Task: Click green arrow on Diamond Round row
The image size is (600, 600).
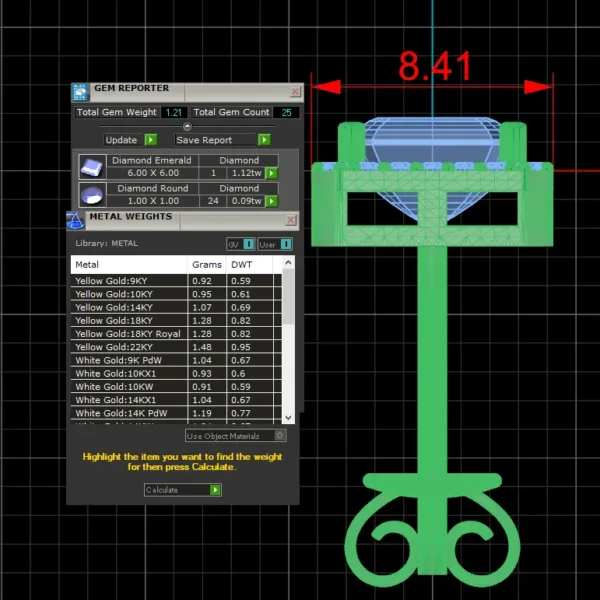Action: tap(271, 201)
